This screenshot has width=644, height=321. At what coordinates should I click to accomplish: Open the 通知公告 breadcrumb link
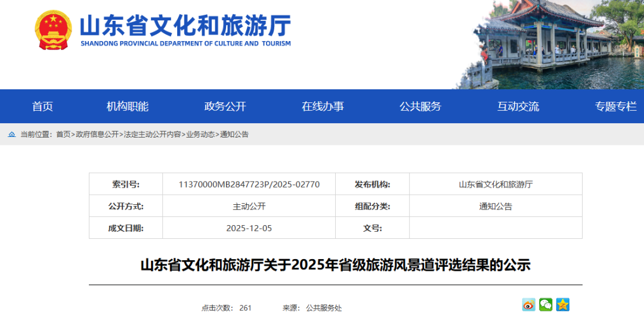pyautogui.click(x=234, y=135)
